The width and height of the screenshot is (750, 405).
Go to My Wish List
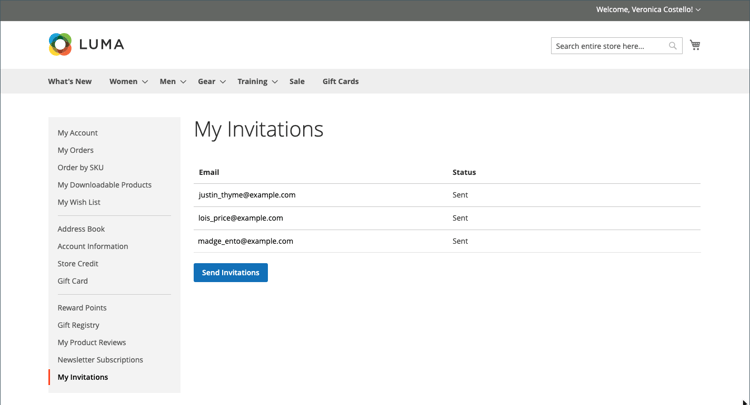(79, 202)
